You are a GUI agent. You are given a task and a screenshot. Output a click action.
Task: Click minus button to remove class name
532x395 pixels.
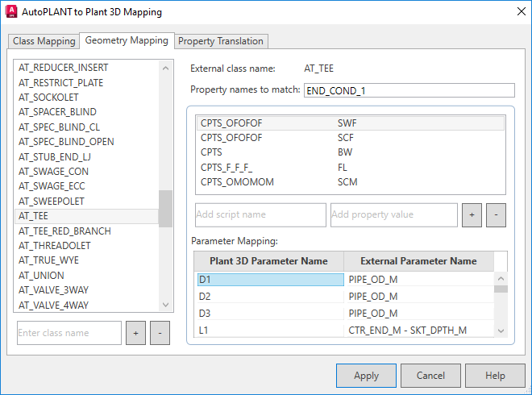160,333
